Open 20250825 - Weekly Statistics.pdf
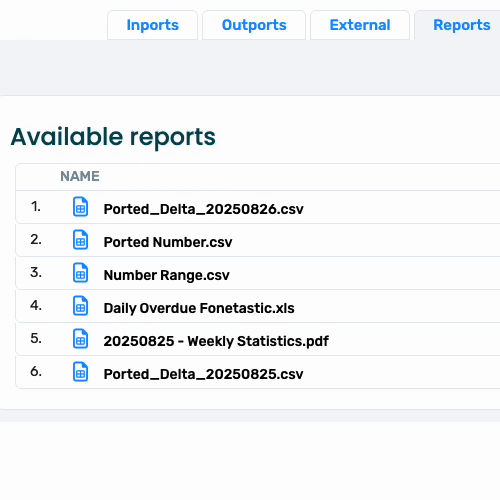The height and width of the screenshot is (500, 500). click(216, 341)
